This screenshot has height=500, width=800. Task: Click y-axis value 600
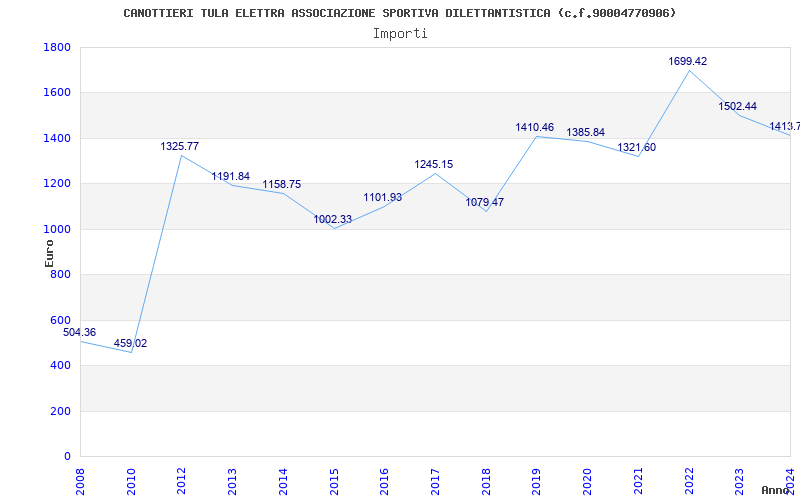click(60, 320)
